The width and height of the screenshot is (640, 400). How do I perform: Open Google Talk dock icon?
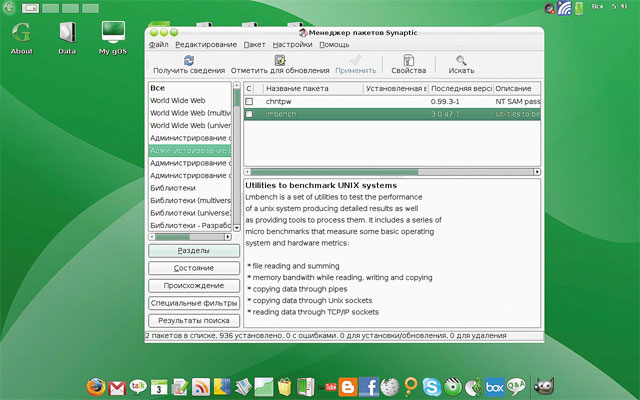(x=138, y=386)
